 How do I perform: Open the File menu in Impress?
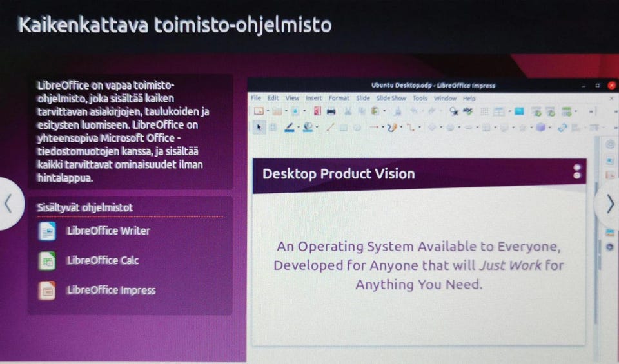pos(256,98)
